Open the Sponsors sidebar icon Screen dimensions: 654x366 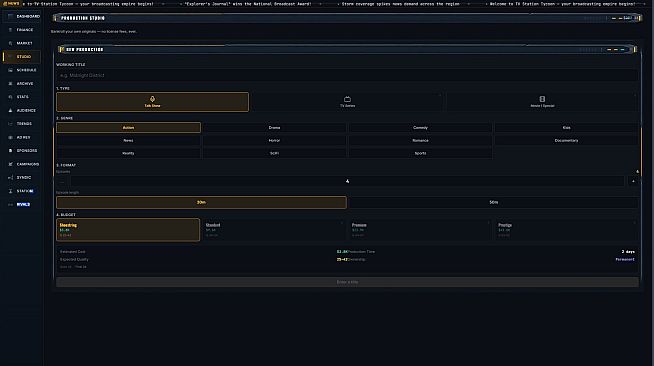10,150
